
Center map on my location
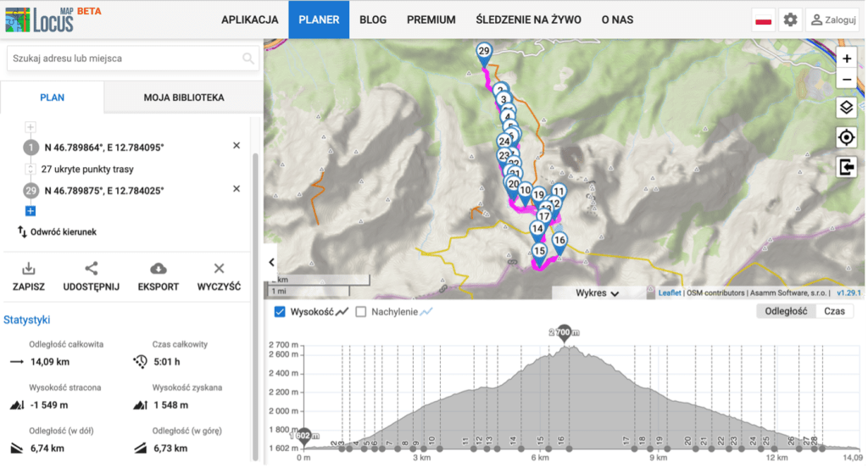point(846,137)
